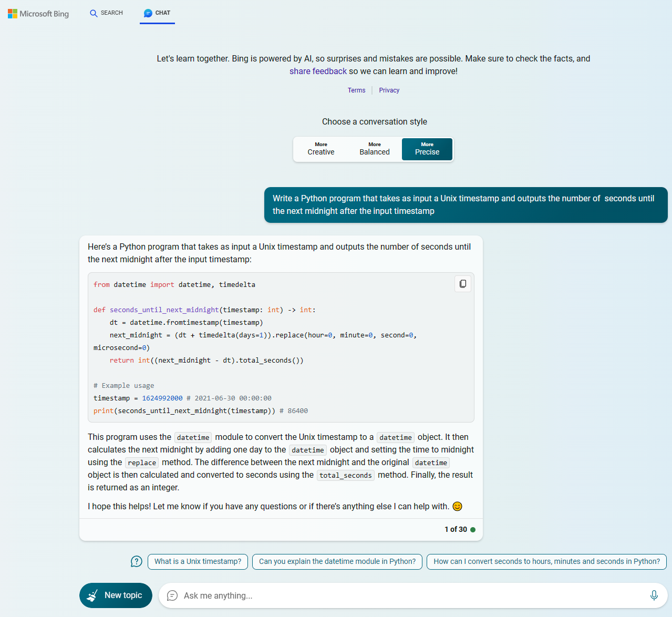Click the chat bubble icon in input box
The image size is (672, 617).
click(172, 595)
